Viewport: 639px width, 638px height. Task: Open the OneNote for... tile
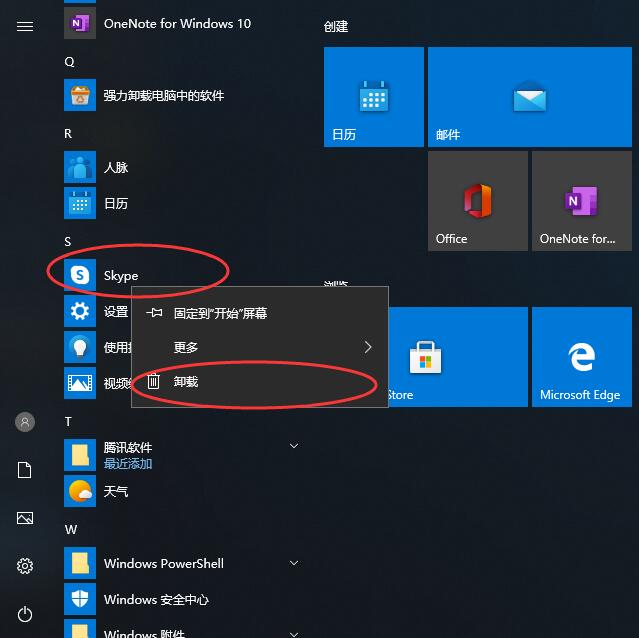pos(582,201)
